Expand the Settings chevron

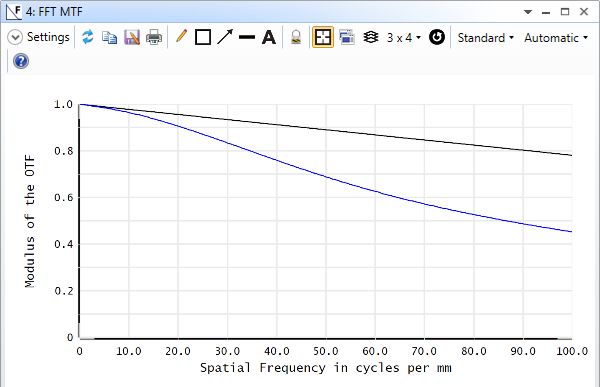point(15,38)
